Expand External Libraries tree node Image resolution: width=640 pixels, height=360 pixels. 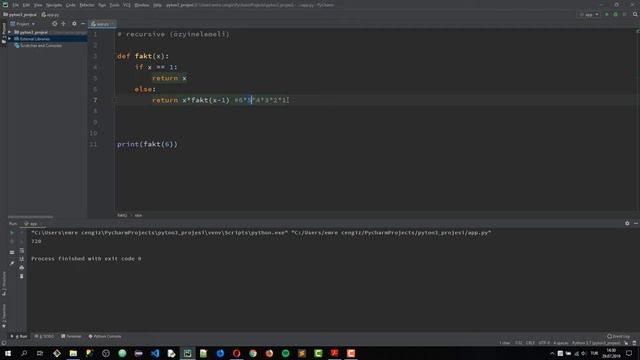9,39
